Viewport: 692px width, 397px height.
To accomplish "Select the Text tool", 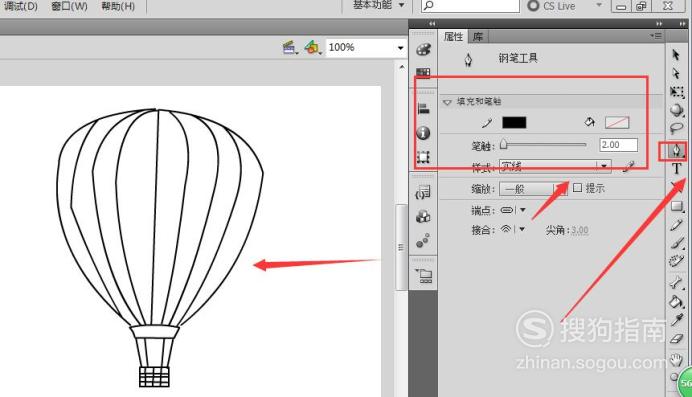I will click(676, 169).
